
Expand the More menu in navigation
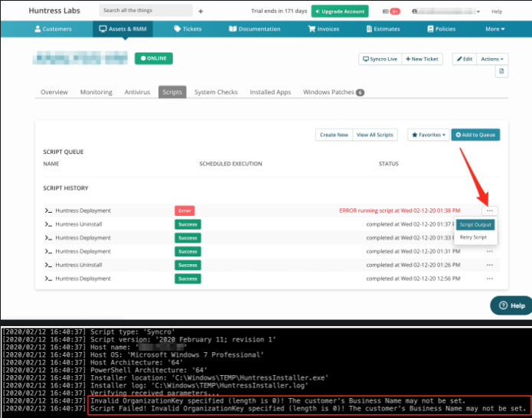pos(494,29)
